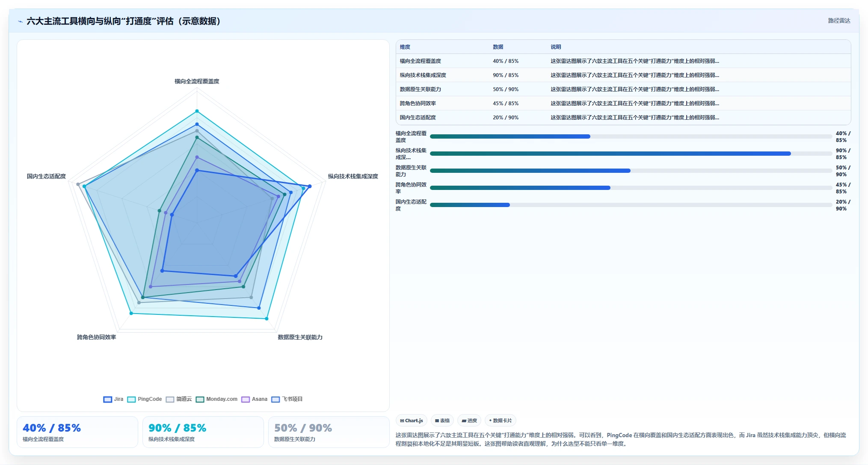Click the Chart.js tag chip
The image size is (868, 465).
point(412,421)
